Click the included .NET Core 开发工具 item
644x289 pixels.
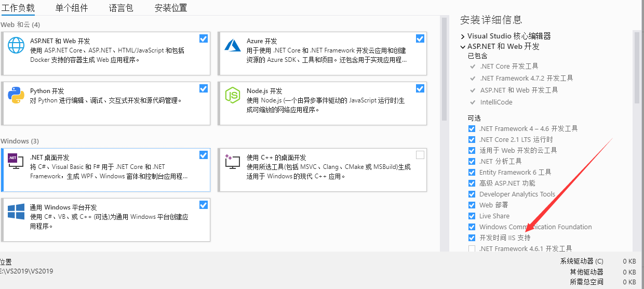[x=509, y=66]
